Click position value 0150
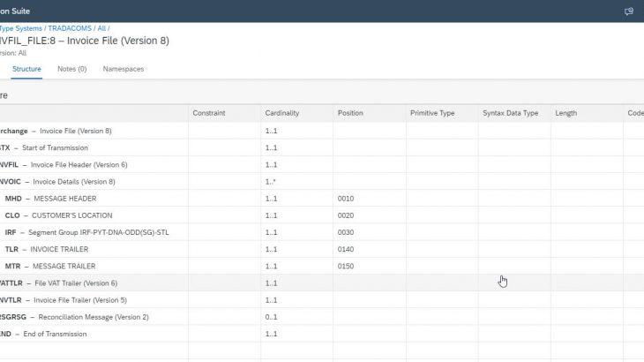 [x=346, y=267]
